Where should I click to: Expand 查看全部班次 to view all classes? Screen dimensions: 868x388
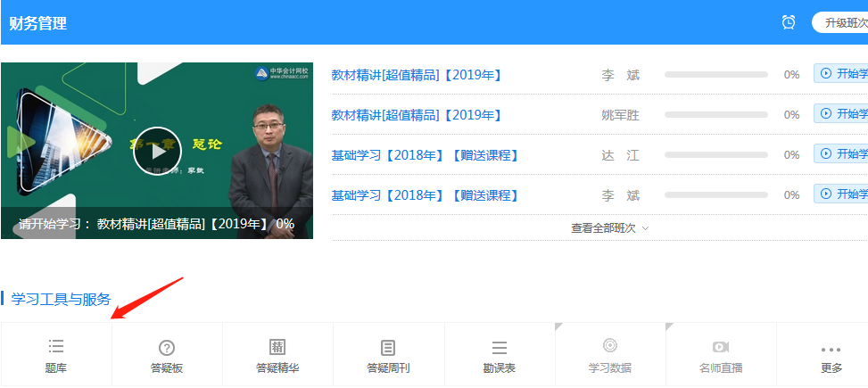[610, 227]
